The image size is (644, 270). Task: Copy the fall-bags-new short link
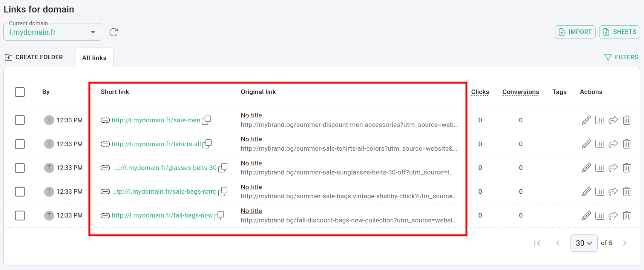[219, 215]
